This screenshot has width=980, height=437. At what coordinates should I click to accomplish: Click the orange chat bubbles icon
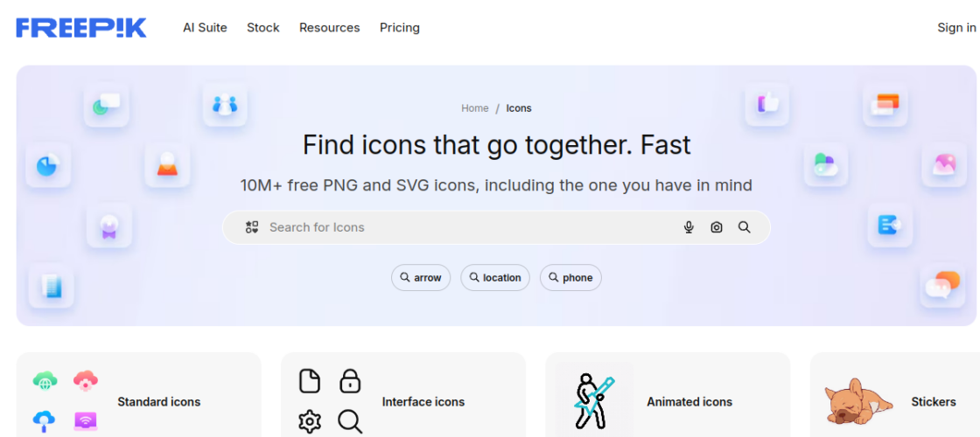(x=942, y=285)
